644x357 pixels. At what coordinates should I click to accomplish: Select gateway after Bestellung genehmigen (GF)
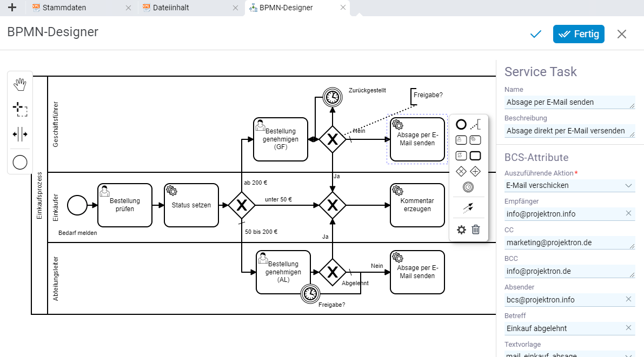[332, 139]
